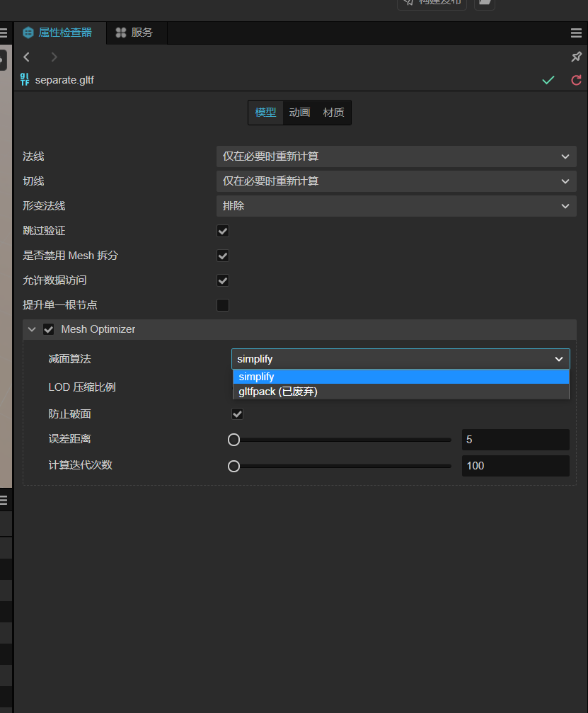Open the 形变法线 dropdown
Screen dimensions: 588x713
click(396, 206)
